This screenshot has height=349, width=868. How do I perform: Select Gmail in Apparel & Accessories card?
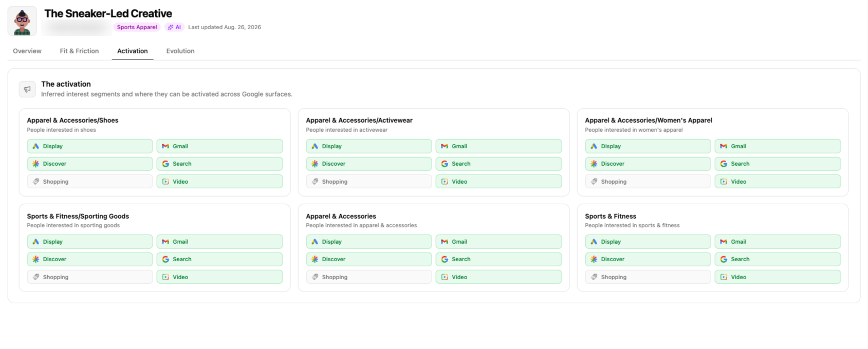coord(498,242)
